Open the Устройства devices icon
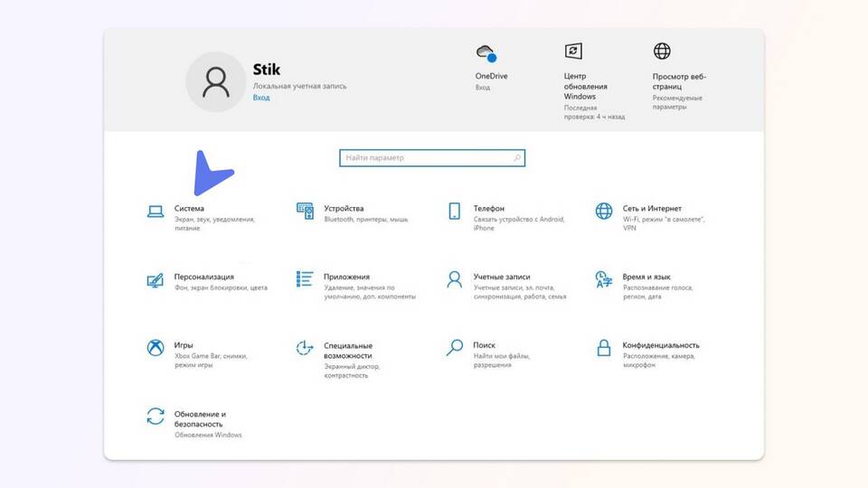Screen dimensions: 868x488 [x=306, y=211]
